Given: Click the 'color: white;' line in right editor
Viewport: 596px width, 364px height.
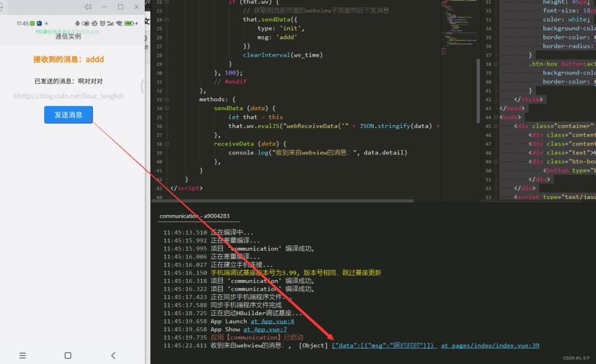Looking at the screenshot, I should [x=566, y=20].
